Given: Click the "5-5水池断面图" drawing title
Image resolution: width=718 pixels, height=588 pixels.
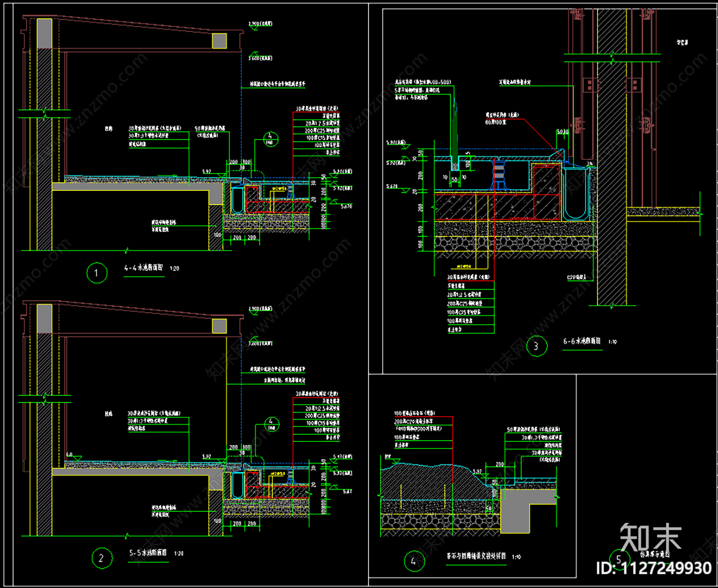Looking at the screenshot, I should (148, 552).
